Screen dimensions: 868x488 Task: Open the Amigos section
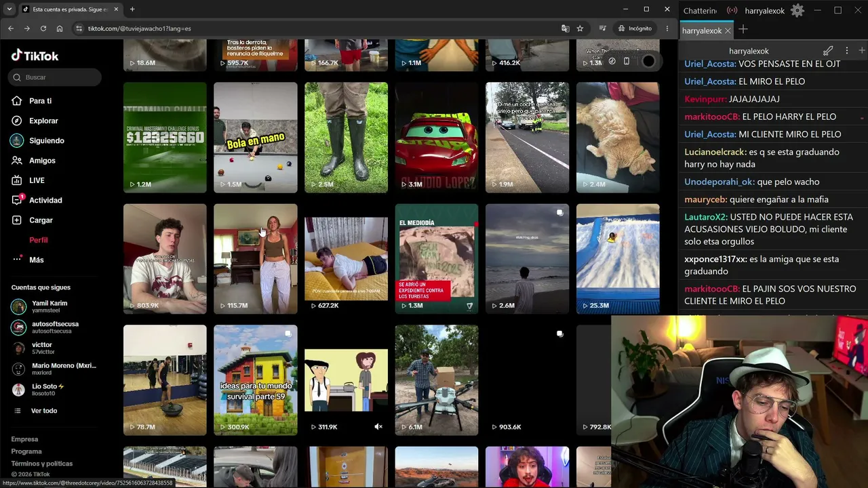point(42,161)
